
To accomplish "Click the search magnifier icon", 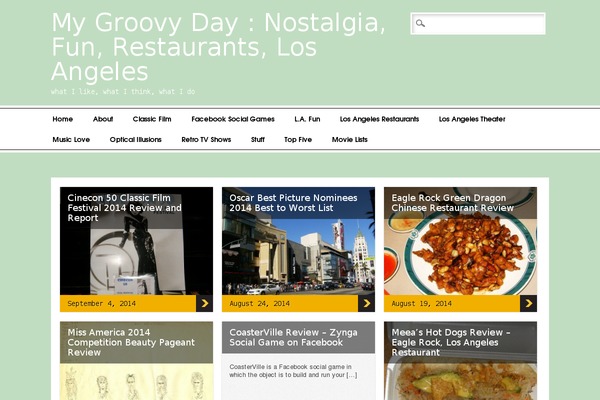I will 420,23.
